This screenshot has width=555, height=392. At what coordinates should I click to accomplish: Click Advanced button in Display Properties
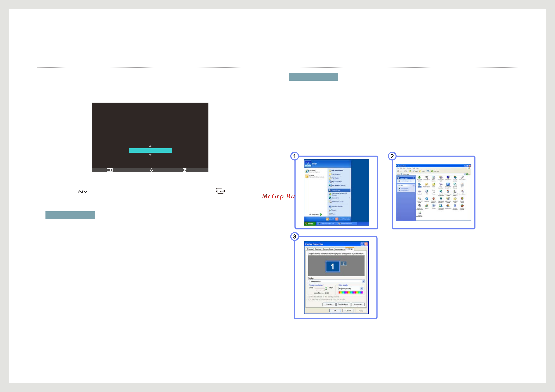click(358, 305)
